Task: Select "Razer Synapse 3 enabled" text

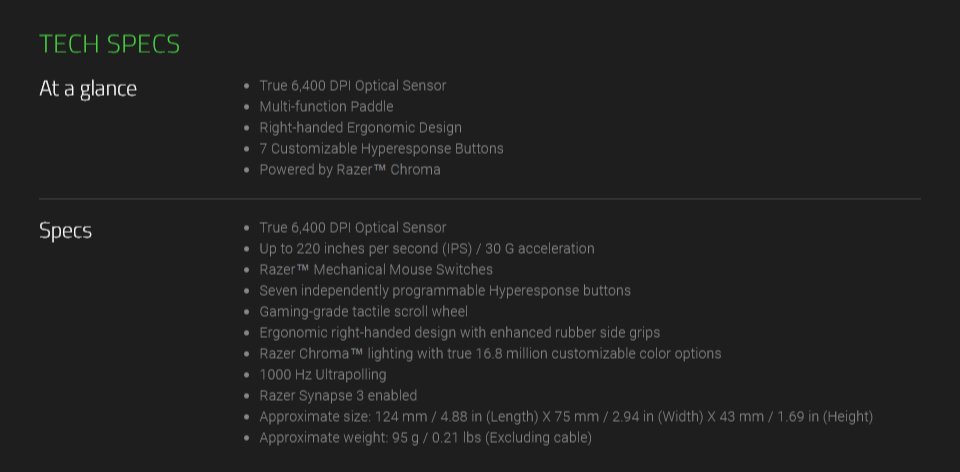Action: [338, 395]
